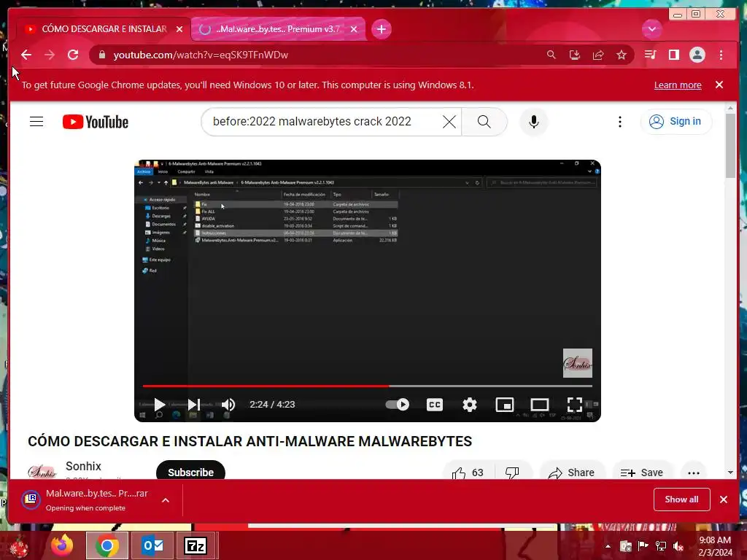Open Sonhix channel name link

click(x=83, y=466)
